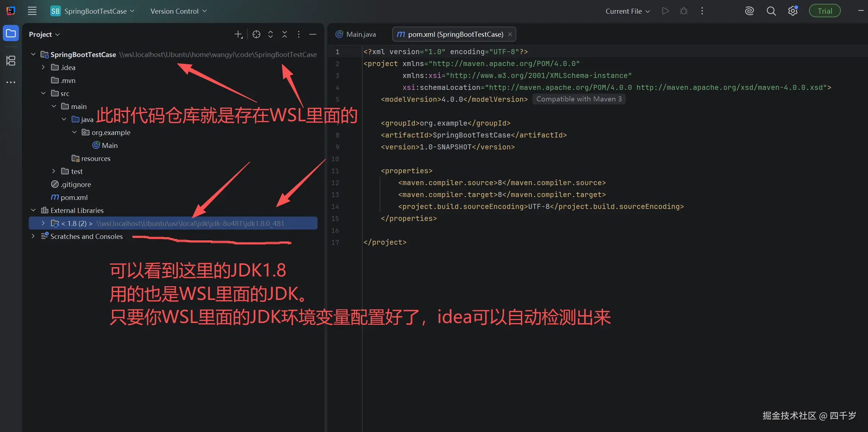Collapse the External Libraries node
The image size is (868, 432).
point(33,210)
